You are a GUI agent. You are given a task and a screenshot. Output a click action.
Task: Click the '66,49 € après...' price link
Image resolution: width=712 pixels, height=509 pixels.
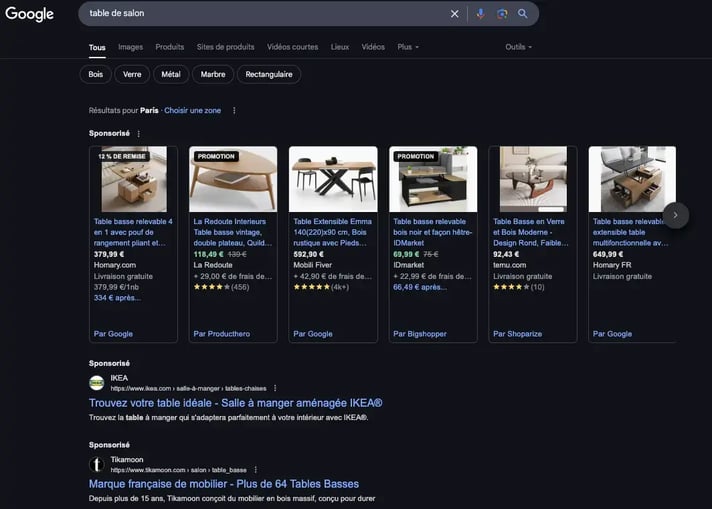point(420,287)
